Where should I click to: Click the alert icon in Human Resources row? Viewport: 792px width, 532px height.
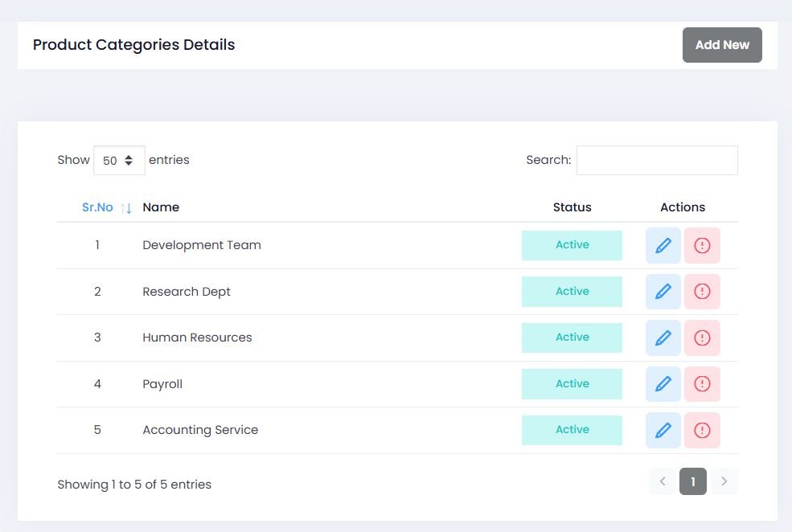pyautogui.click(x=702, y=338)
